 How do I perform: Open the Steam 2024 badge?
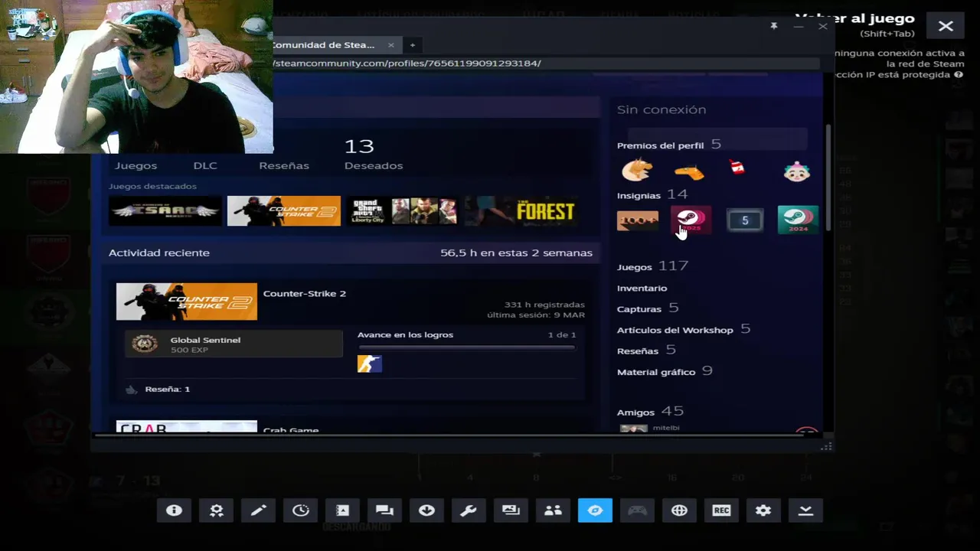798,220
